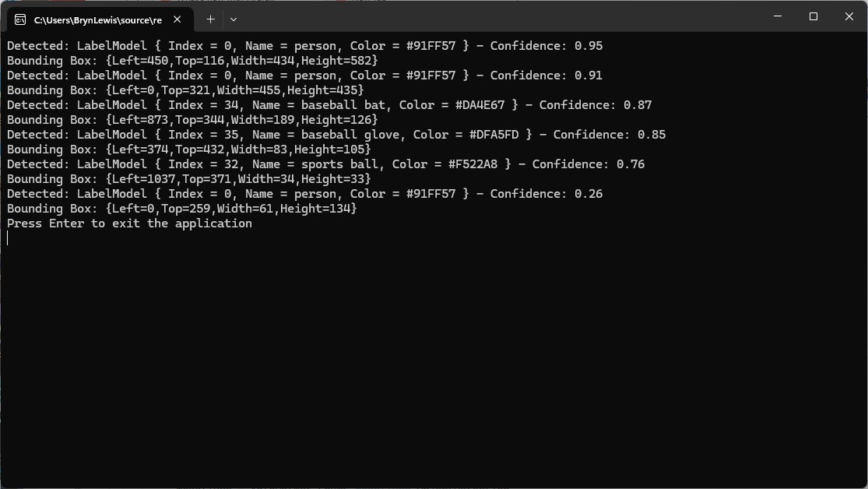Click the "baseball glove" label name
The image size is (868, 489).
[x=350, y=135]
